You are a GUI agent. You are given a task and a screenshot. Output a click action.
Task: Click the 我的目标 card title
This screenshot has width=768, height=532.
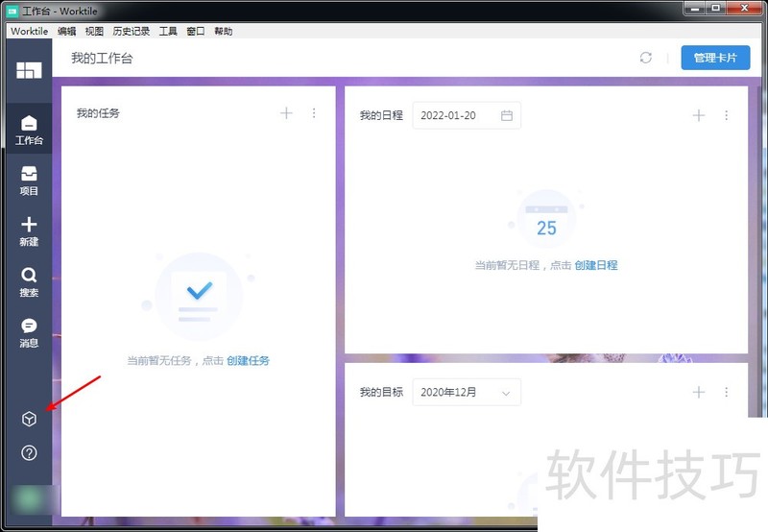381,392
